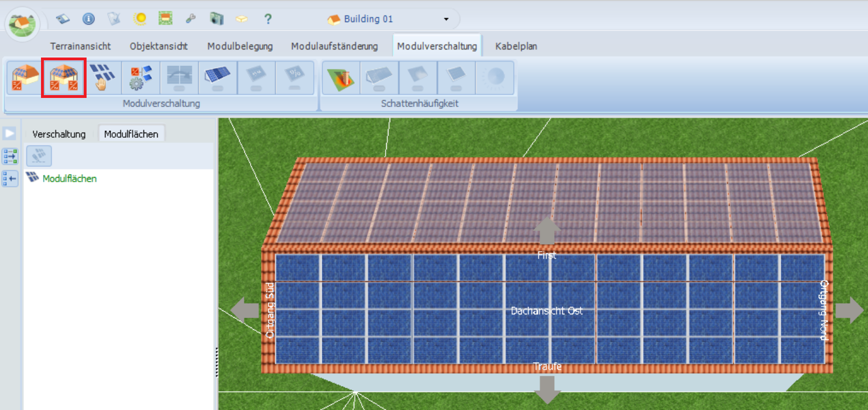868x410 pixels.
Task: Click the green question mark help icon
Action: pyautogui.click(x=267, y=19)
